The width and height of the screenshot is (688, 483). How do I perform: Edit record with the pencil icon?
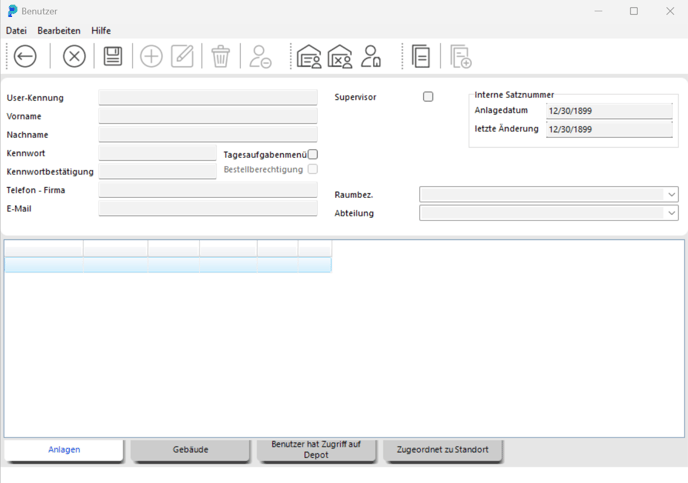[x=182, y=56]
